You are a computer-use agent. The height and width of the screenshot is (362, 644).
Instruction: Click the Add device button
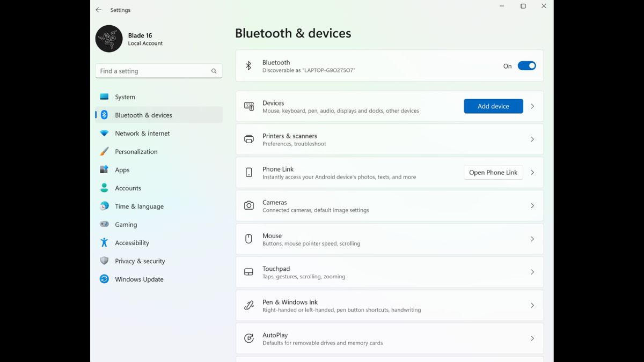click(493, 106)
